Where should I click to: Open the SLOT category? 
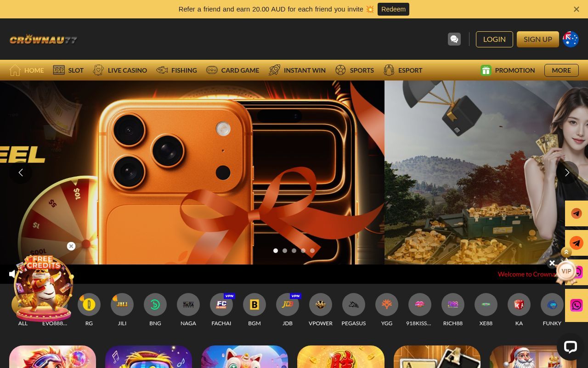(68, 70)
